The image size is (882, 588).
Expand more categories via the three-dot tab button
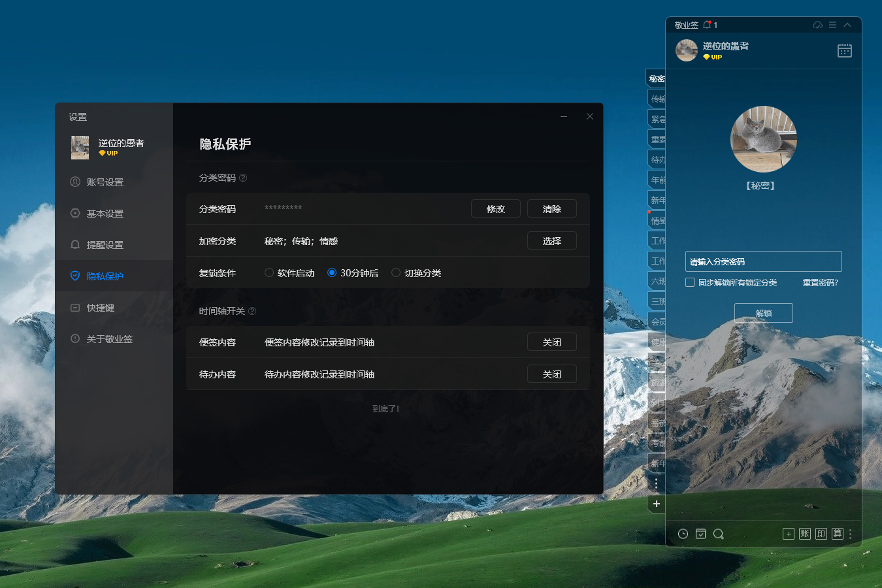[656, 483]
